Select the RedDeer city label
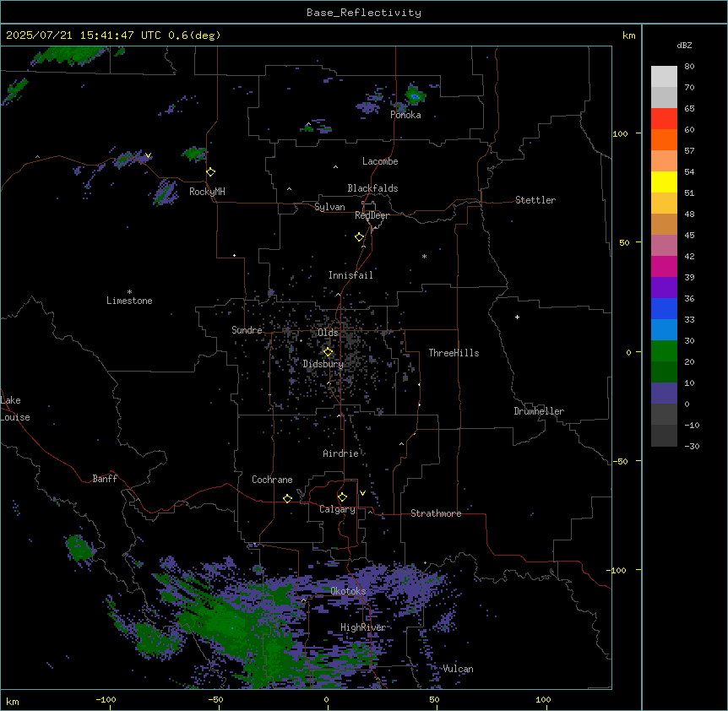This screenshot has height=711, width=728. point(372,215)
